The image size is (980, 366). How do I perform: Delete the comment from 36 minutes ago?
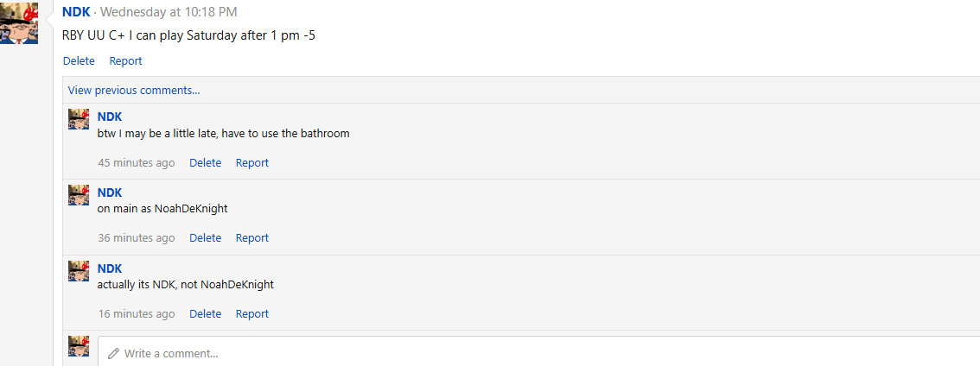[205, 237]
